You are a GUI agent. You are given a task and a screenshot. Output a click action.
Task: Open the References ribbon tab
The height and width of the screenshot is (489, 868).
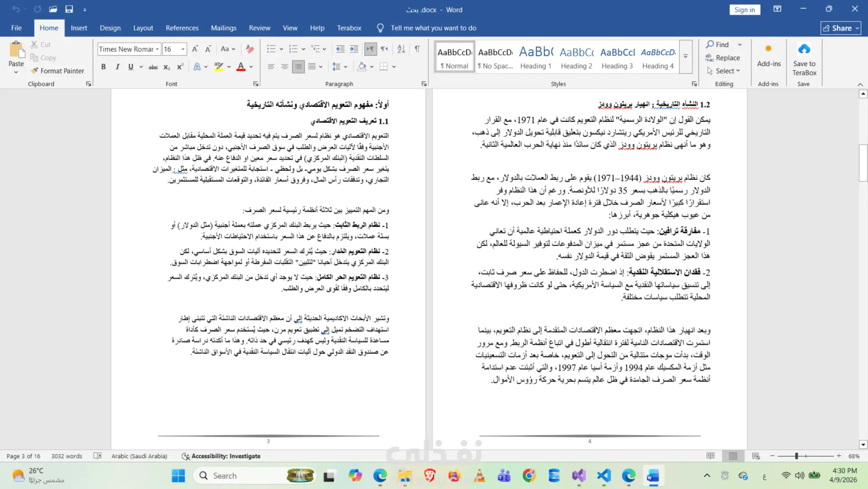tap(182, 28)
